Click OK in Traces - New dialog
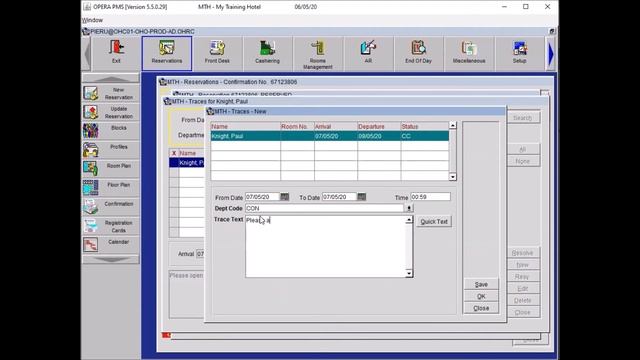This screenshot has width=640, height=360. pyautogui.click(x=481, y=296)
